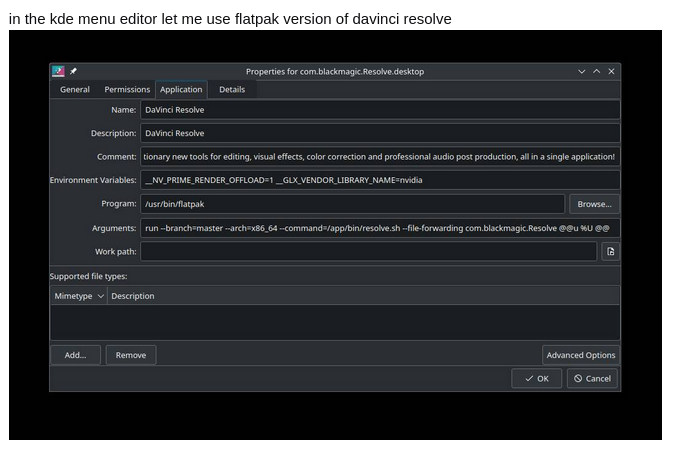This screenshot has width=679, height=456.
Task: Click into the Arguments text field
Action: (380, 228)
